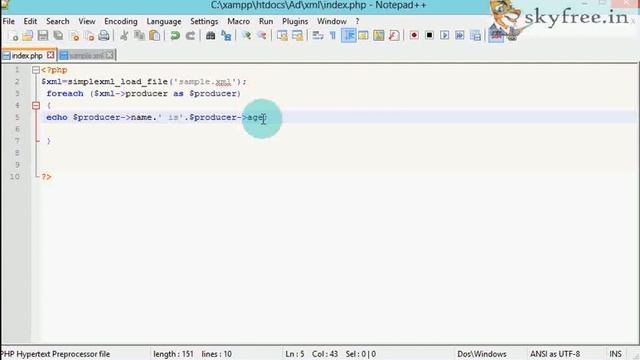Open the Edit menu
640x360 pixels.
[x=30, y=21]
